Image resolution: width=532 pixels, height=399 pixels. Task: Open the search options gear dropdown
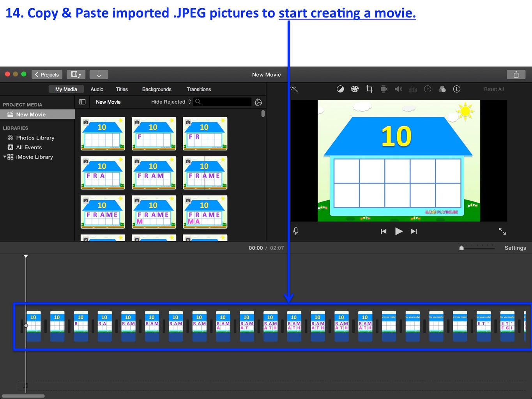pos(258,102)
